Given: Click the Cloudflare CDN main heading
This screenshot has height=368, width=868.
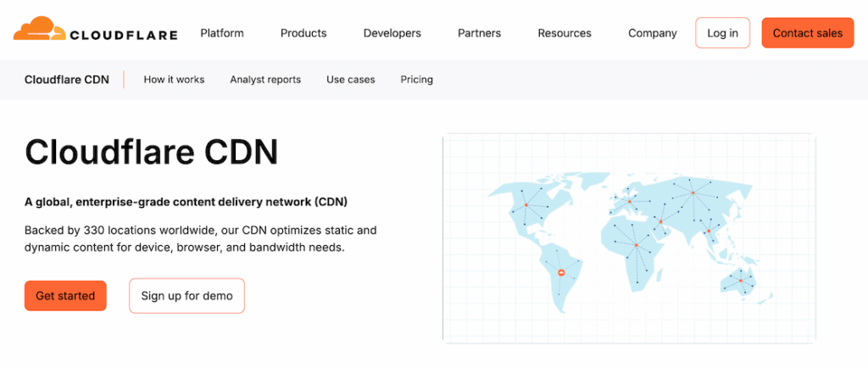Looking at the screenshot, I should [x=151, y=153].
